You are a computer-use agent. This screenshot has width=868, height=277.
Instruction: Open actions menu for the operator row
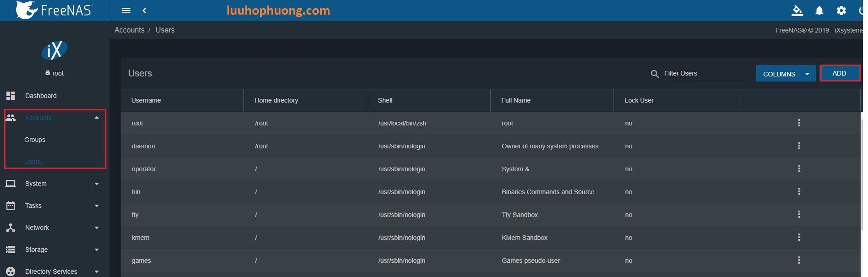(x=799, y=169)
